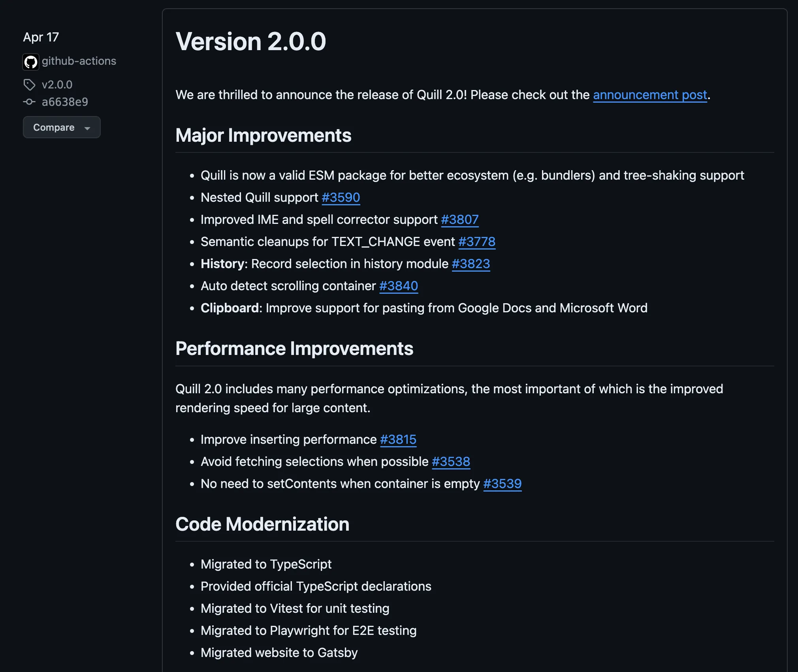Click the Version 2.0.0 release title
The image size is (798, 672).
pos(250,41)
